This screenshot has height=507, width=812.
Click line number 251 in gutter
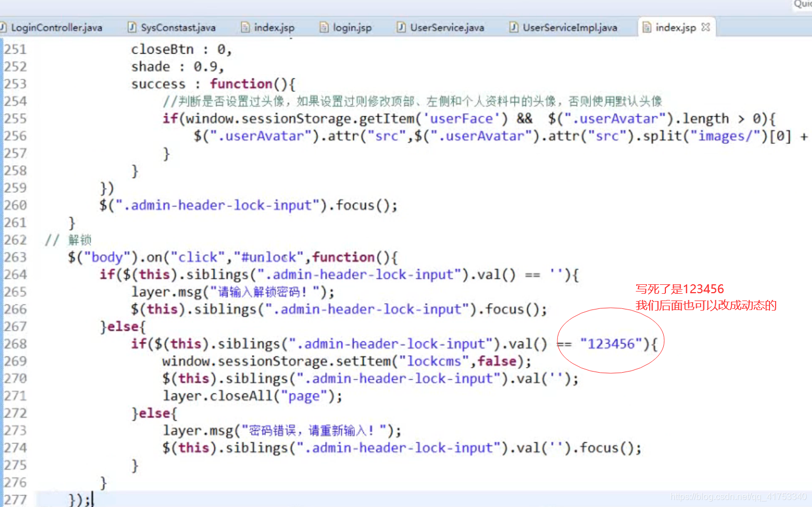16,49
